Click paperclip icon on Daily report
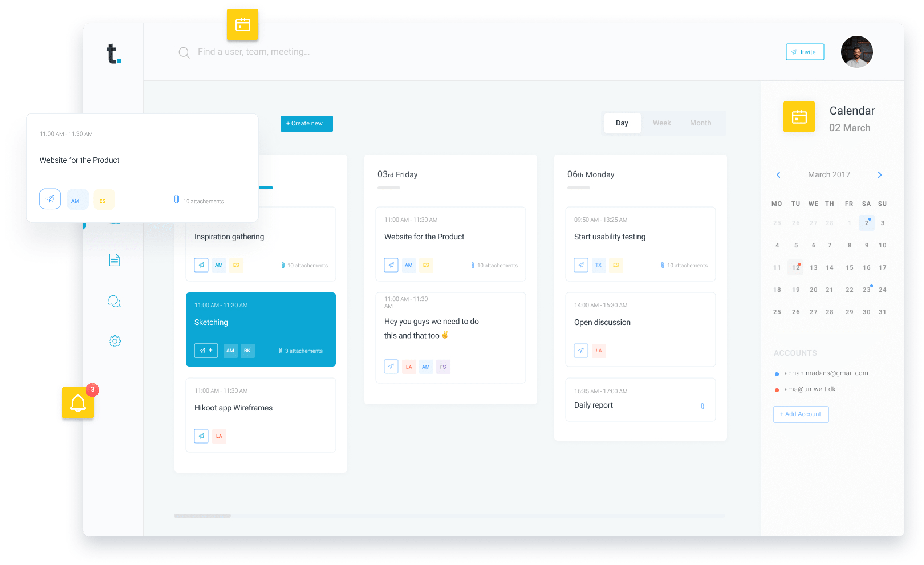The width and height of the screenshot is (924, 565). pyautogui.click(x=702, y=406)
